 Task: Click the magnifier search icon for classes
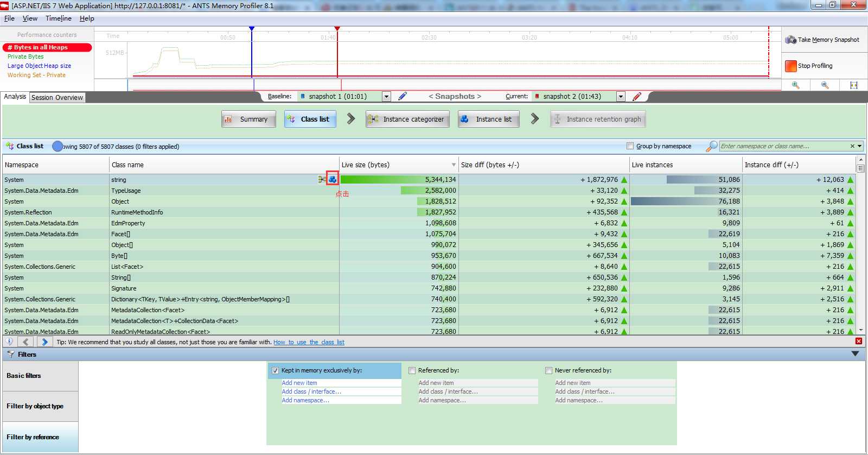point(712,146)
